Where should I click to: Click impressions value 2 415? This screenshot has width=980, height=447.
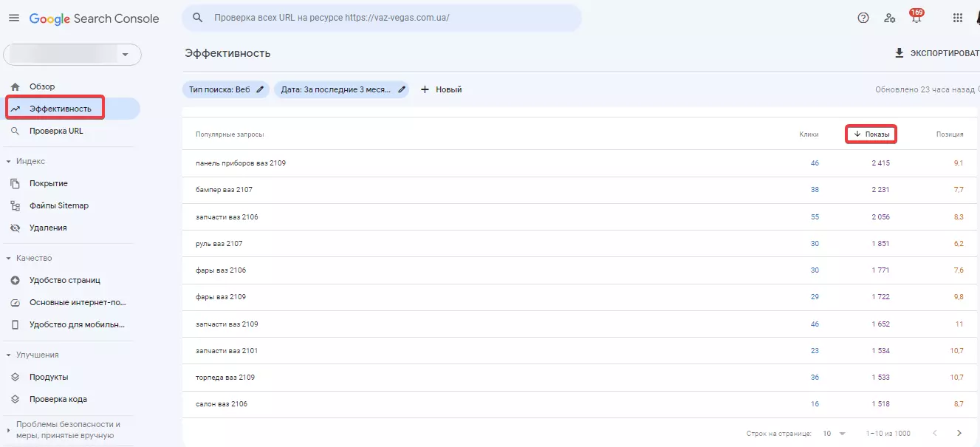(x=880, y=163)
